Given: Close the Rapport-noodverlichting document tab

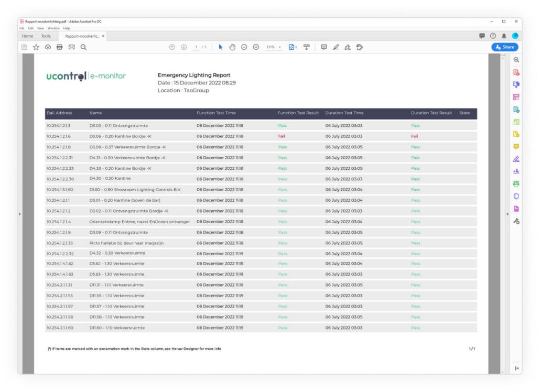Looking at the screenshot, I should (x=103, y=36).
